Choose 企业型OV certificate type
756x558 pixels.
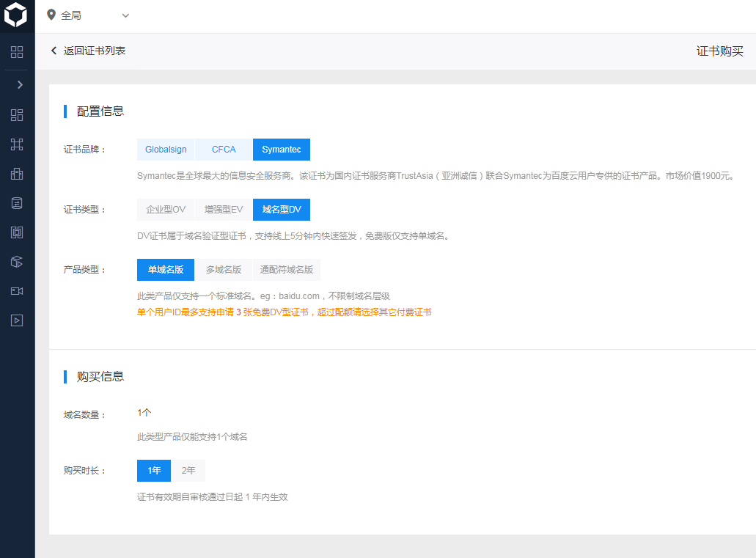[x=166, y=210]
